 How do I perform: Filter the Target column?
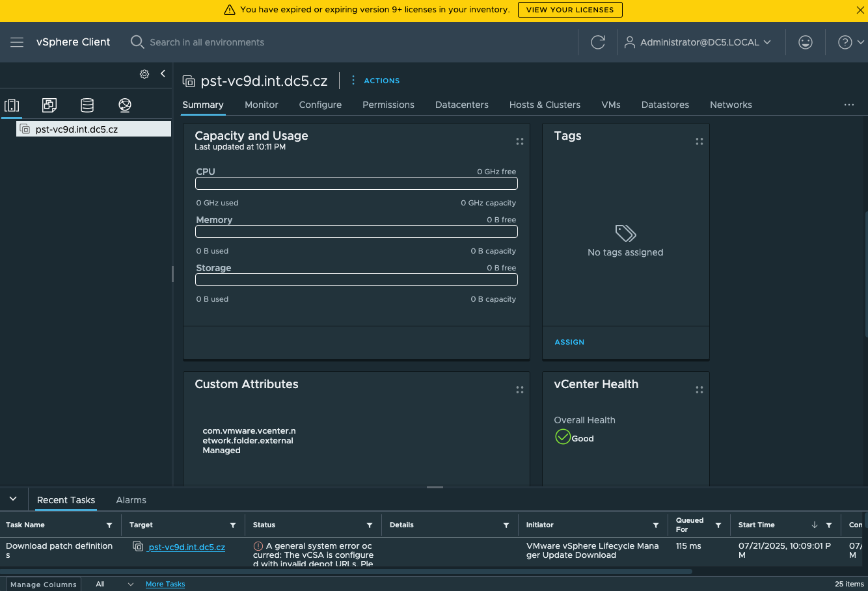tap(233, 525)
